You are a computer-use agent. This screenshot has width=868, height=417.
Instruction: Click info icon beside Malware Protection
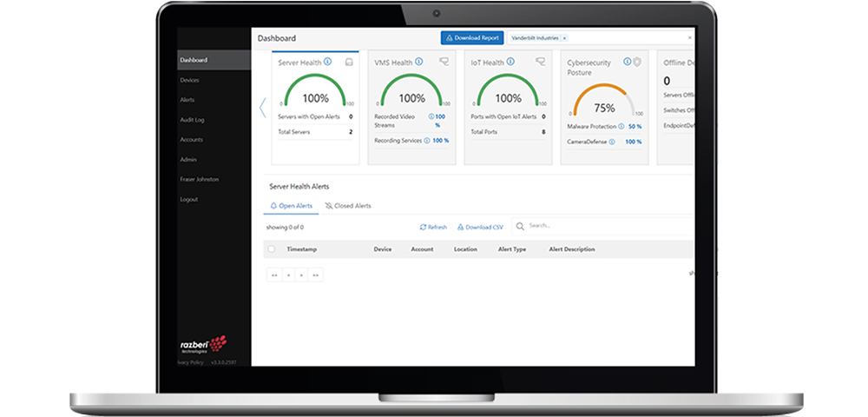point(621,127)
